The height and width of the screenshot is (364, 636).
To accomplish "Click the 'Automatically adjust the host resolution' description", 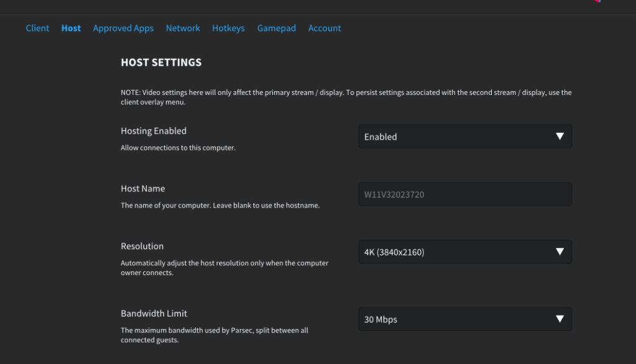I will point(224,268).
